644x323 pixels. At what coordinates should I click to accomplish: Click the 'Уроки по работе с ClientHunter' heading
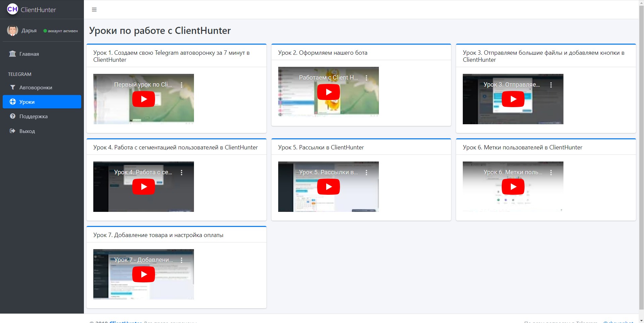pos(160,31)
